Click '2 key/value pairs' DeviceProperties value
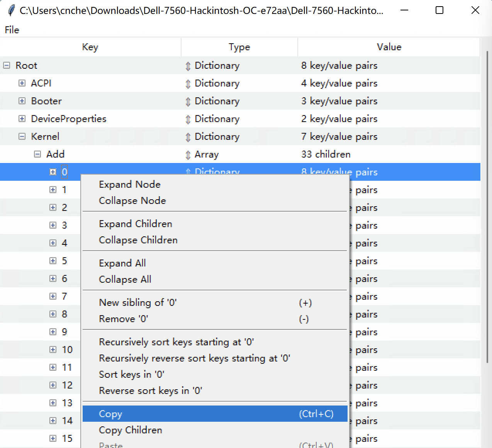492x448 pixels. point(339,119)
